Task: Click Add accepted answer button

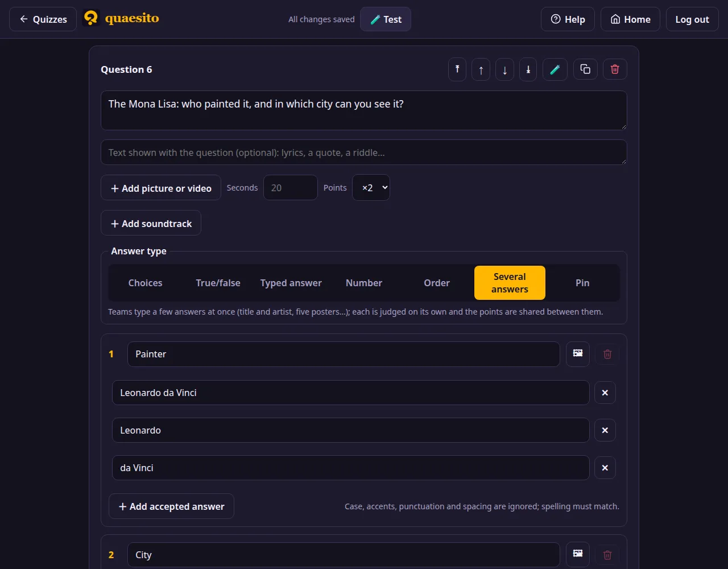Action: (x=171, y=506)
